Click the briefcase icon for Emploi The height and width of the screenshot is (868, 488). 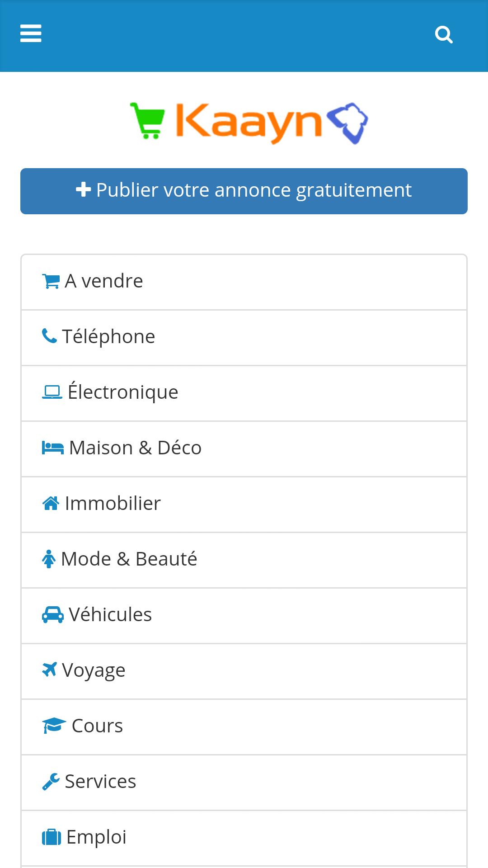point(52,837)
